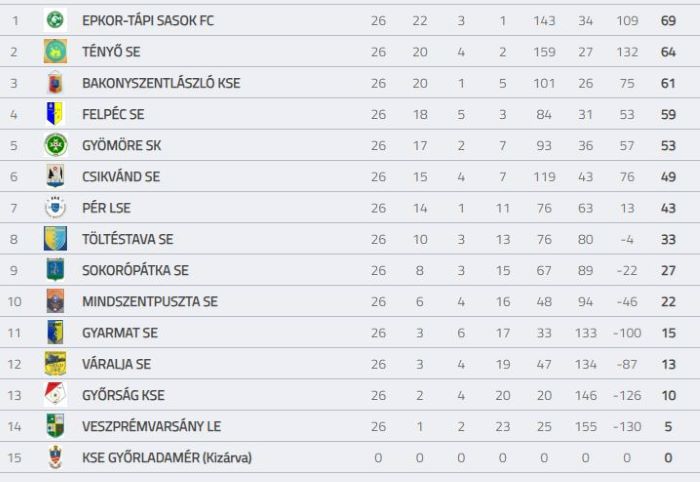Viewport: 700px width, 482px height.
Task: Open the GYARMAT SE team page
Action: [120, 333]
